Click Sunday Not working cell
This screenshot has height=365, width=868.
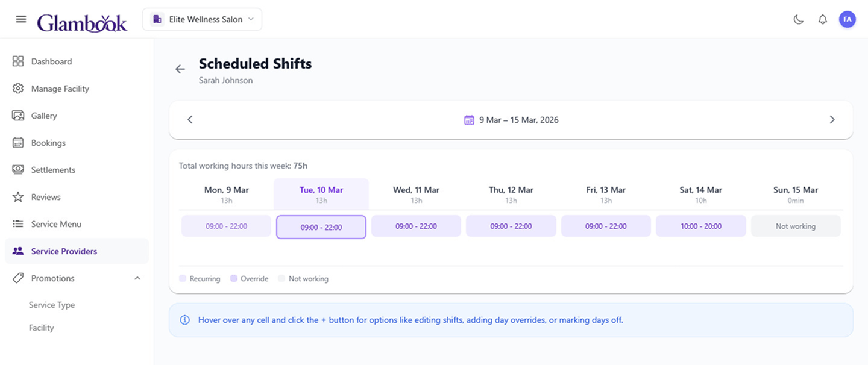795,226
